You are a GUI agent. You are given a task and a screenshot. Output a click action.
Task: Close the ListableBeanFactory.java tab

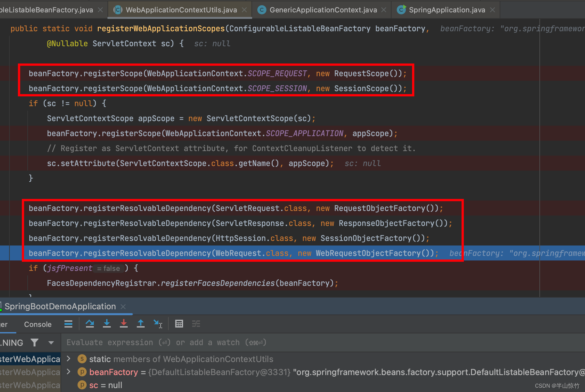(100, 10)
